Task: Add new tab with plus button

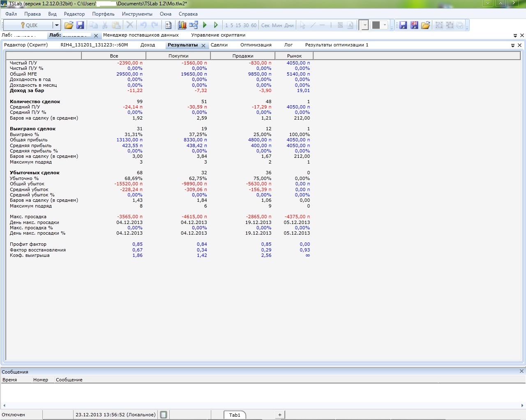Action: [280, 415]
